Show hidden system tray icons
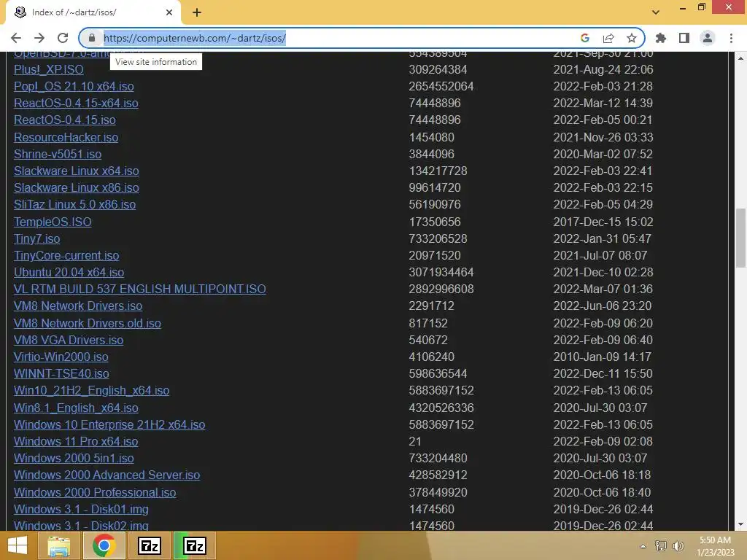Viewport: 747px width, 560px height. click(643, 546)
